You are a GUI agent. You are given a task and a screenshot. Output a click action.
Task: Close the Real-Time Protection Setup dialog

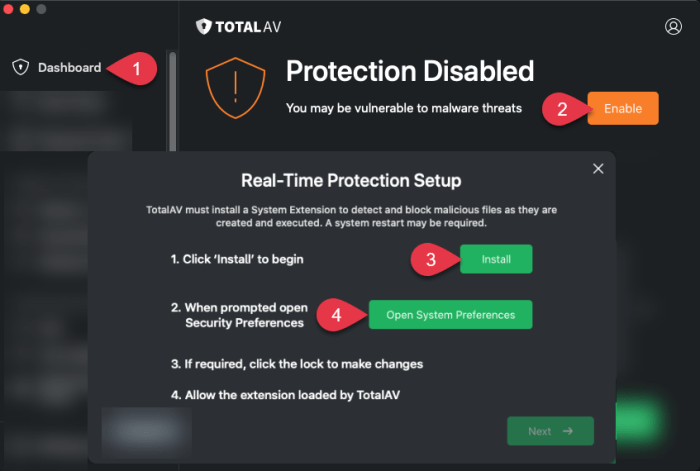(x=598, y=169)
